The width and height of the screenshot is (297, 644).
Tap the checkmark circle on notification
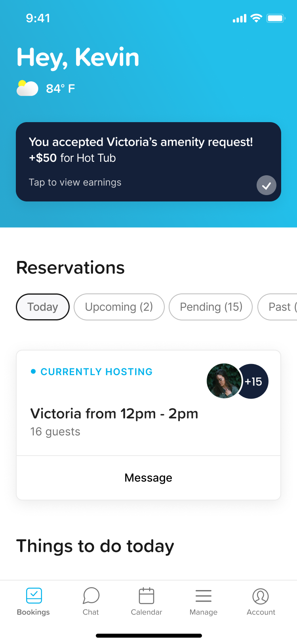[x=267, y=185]
